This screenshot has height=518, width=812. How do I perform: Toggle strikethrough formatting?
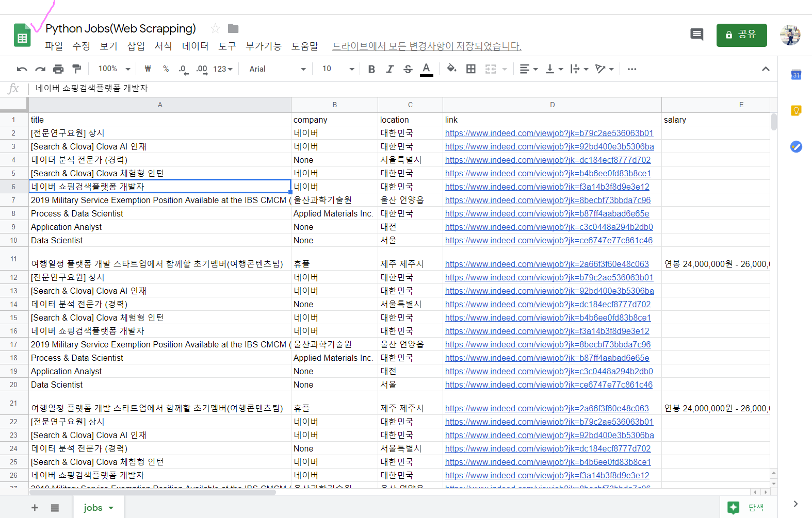tap(408, 69)
